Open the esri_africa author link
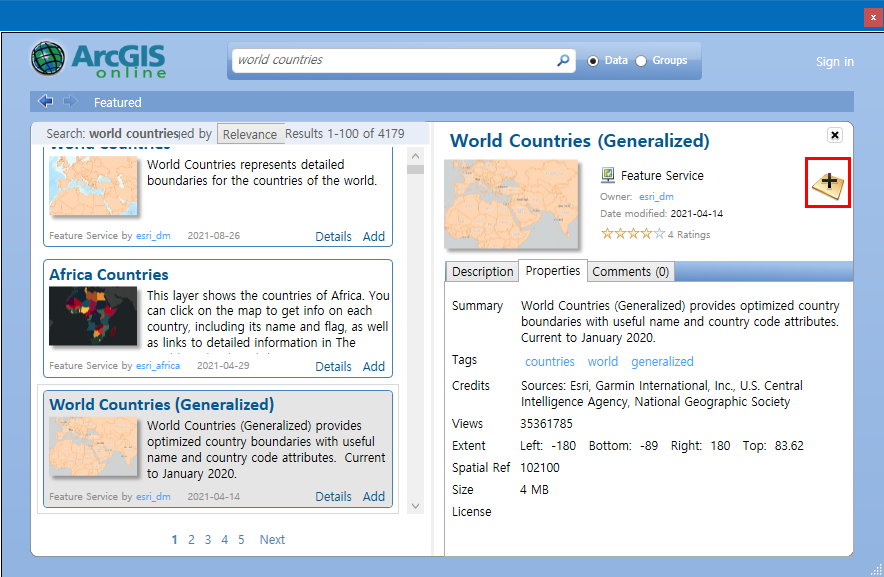This screenshot has width=884, height=577. [x=158, y=365]
